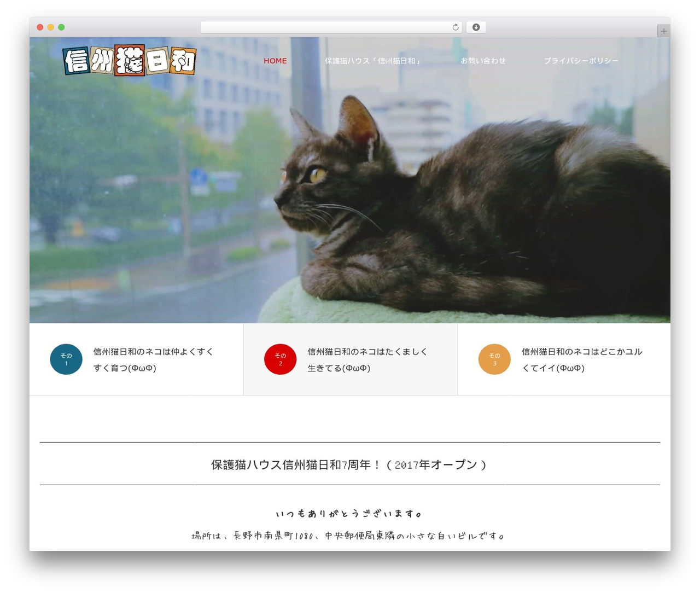Close the browser window red button

tap(40, 27)
